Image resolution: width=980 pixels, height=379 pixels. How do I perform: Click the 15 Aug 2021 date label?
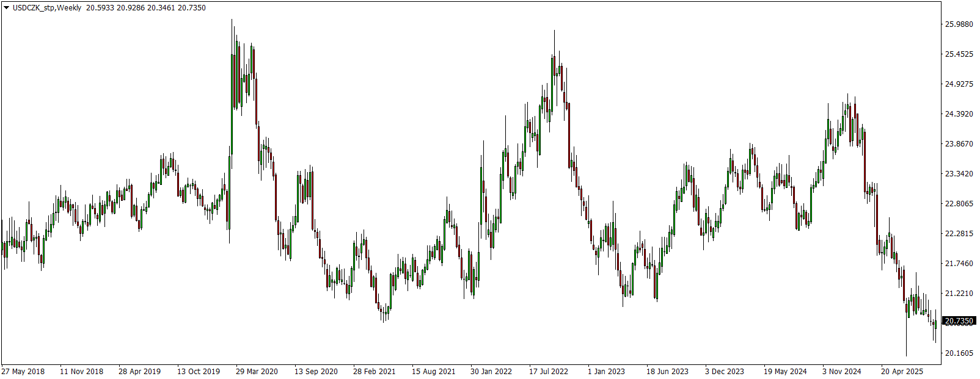(x=434, y=372)
